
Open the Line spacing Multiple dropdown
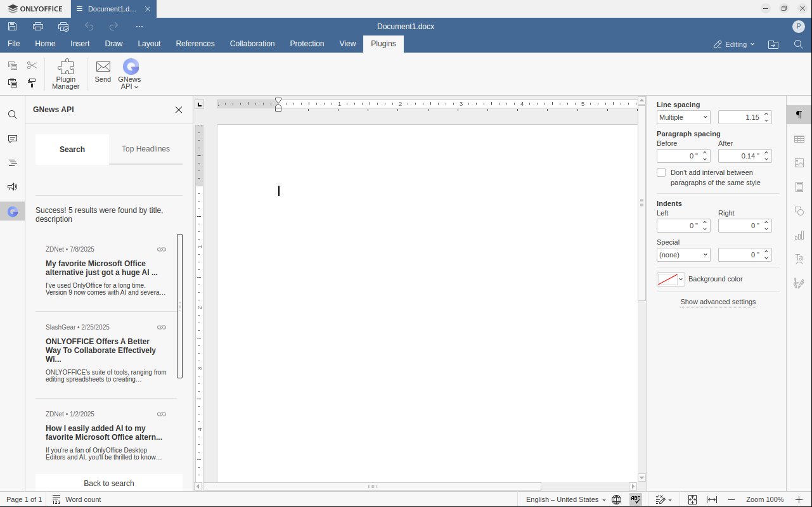click(683, 117)
